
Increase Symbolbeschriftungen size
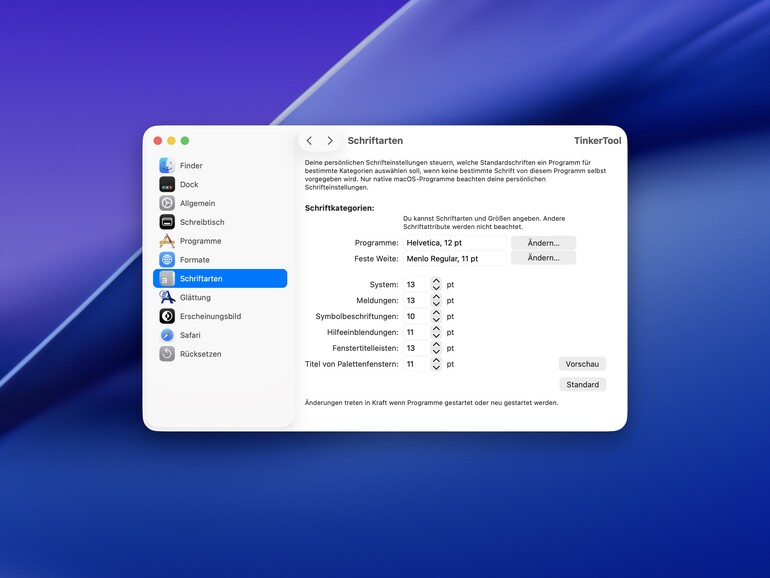pos(436,313)
